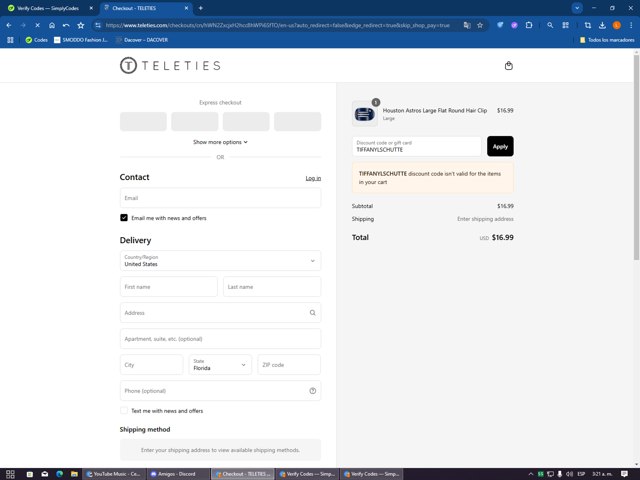The width and height of the screenshot is (640, 480).
Task: Click the Address field
Action: pyautogui.click(x=220, y=313)
